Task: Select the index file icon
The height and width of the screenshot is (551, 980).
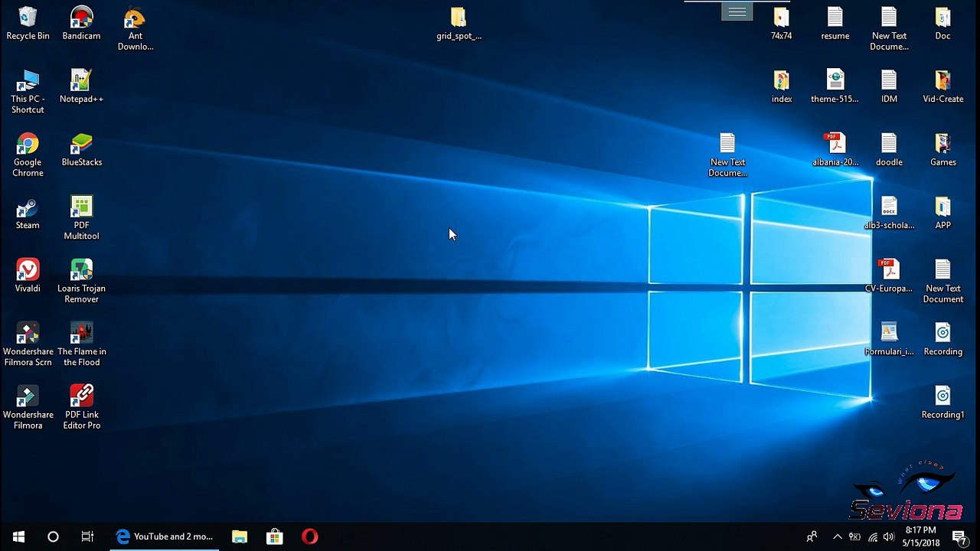Action: [781, 86]
